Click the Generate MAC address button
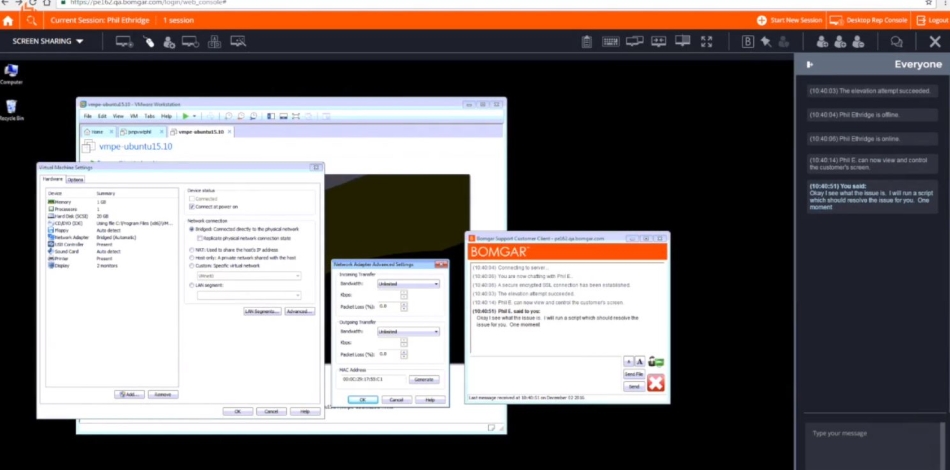The image size is (950, 470). coord(424,380)
